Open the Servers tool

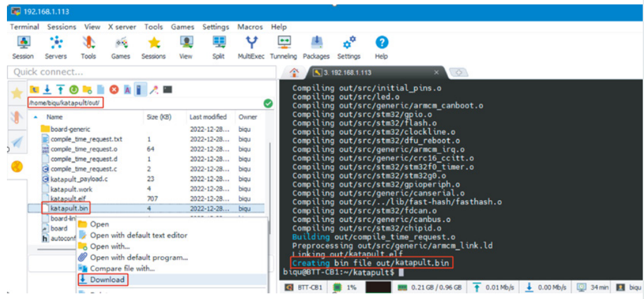click(x=55, y=47)
